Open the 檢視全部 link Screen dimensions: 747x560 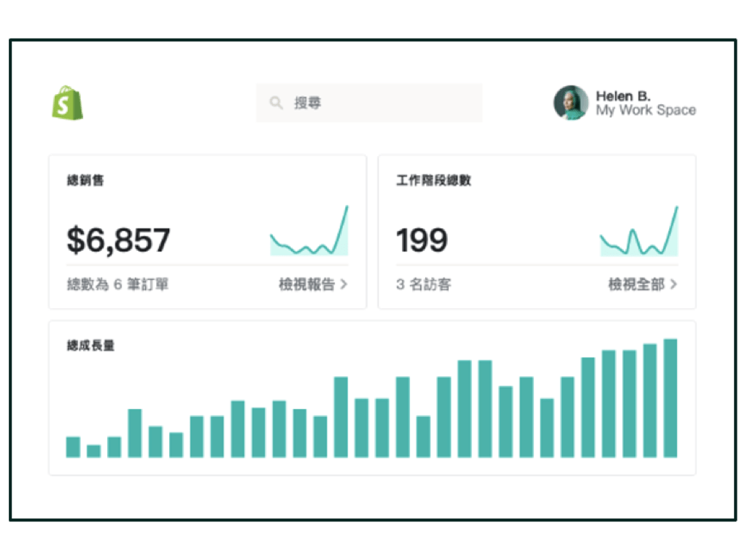point(636,284)
